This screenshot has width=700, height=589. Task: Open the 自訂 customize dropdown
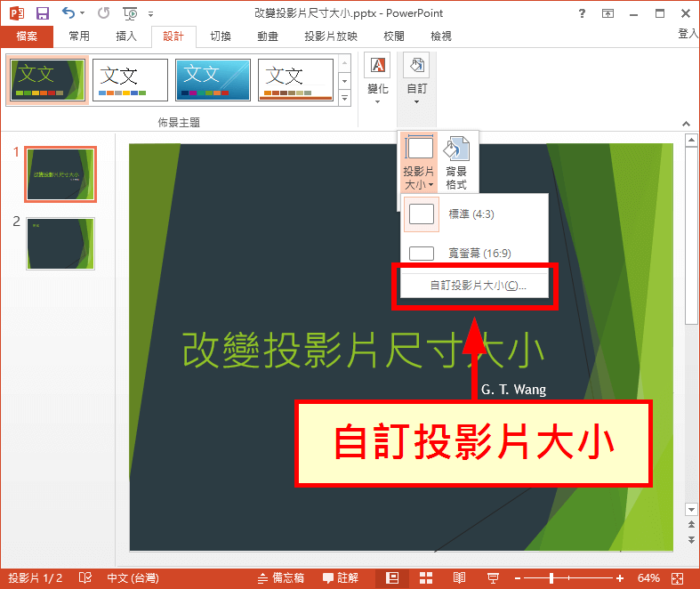tap(416, 79)
